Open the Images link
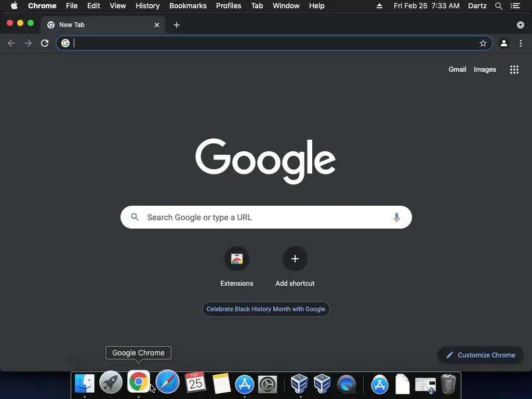This screenshot has width=532, height=399. pyautogui.click(x=485, y=69)
